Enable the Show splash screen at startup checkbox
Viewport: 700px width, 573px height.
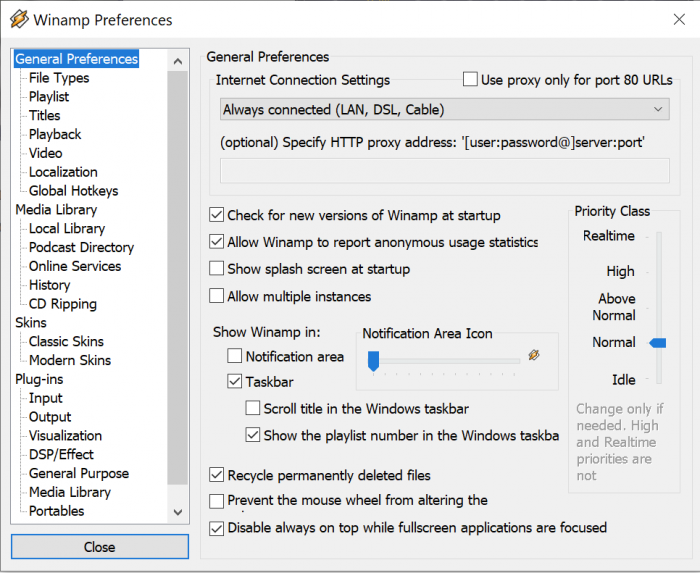click(217, 269)
